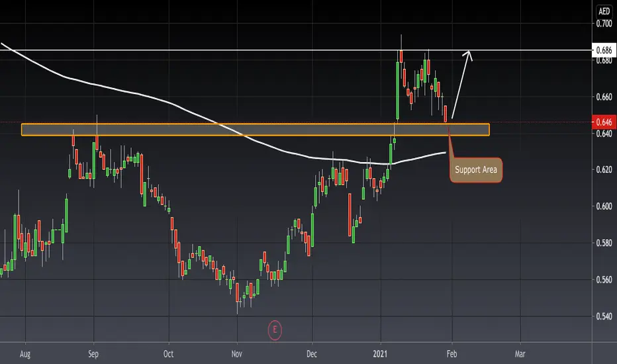Select the 'Support Area' callout label
This screenshot has width=617, height=364.
coord(476,170)
